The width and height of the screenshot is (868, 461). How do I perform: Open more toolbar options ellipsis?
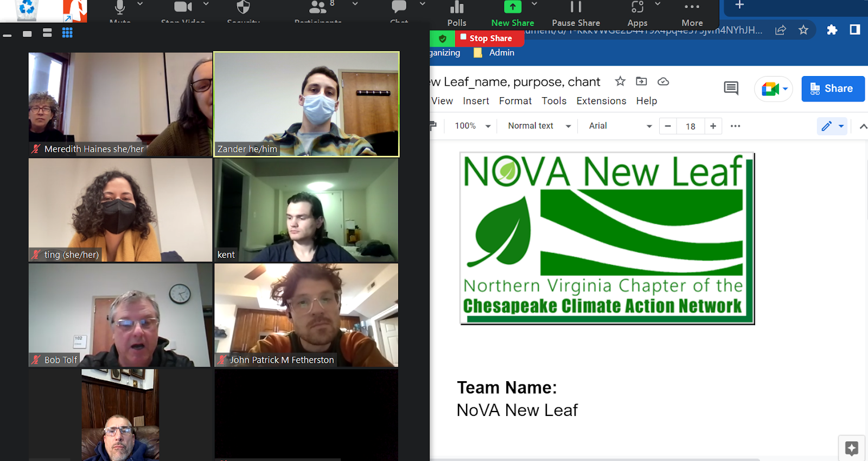[735, 126]
